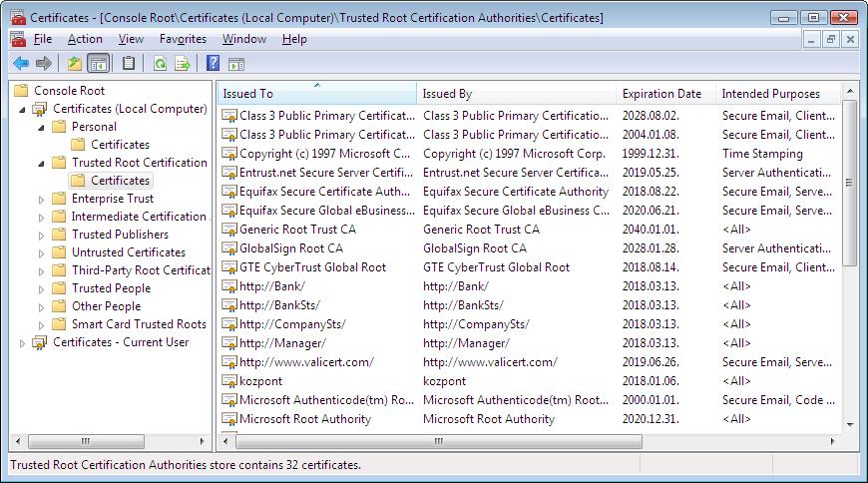The image size is (868, 483).
Task: Sort by the Expiration Date column header
Action: click(665, 93)
